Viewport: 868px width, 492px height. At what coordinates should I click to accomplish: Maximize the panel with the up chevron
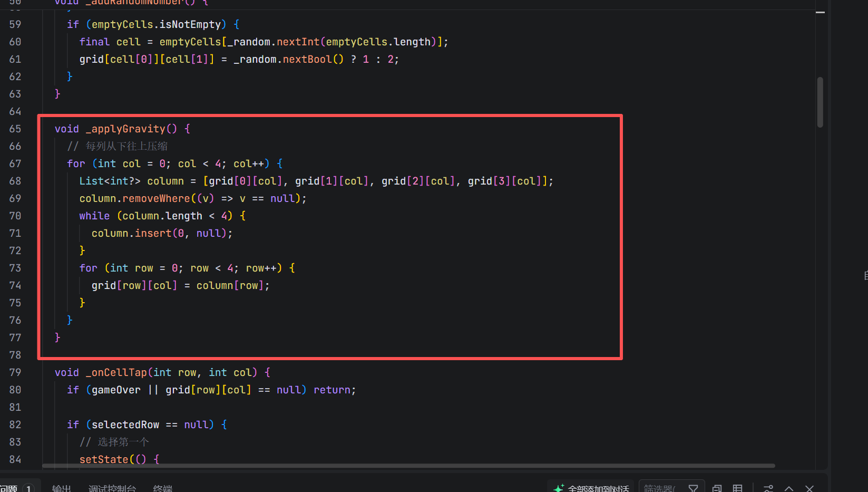pos(789,488)
